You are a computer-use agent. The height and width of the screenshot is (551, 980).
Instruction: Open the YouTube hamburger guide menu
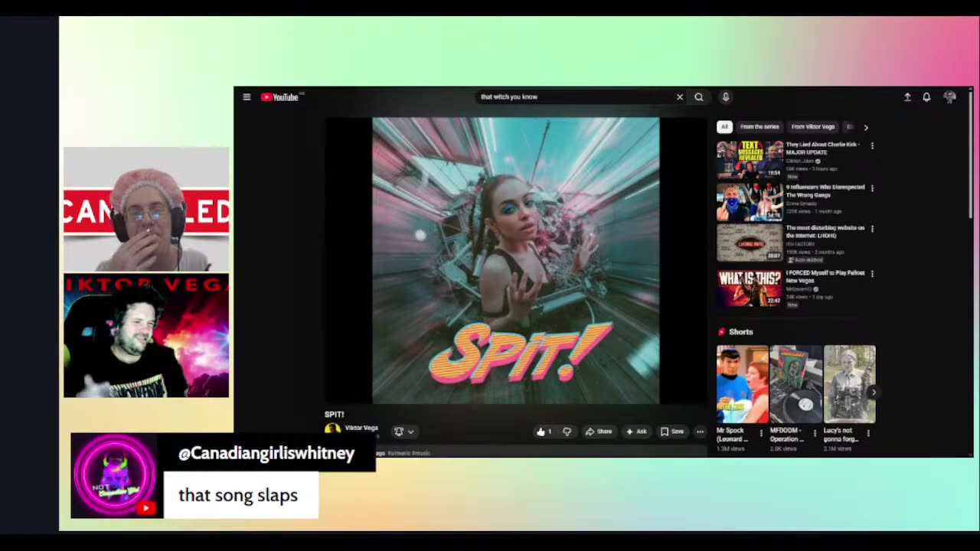point(247,97)
